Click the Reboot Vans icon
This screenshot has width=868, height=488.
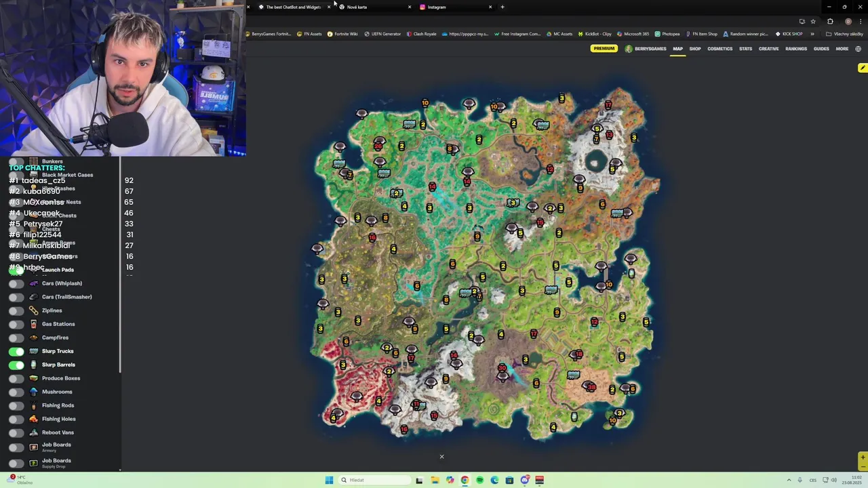coord(34,432)
